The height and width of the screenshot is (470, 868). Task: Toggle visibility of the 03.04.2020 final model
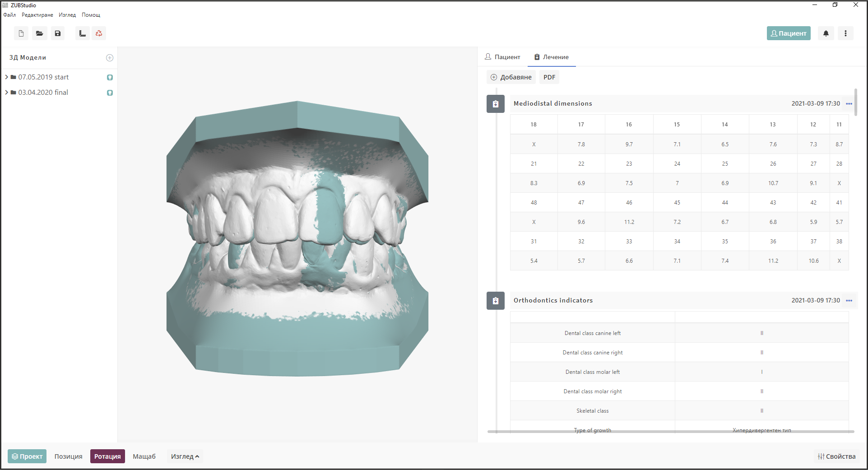tap(110, 93)
